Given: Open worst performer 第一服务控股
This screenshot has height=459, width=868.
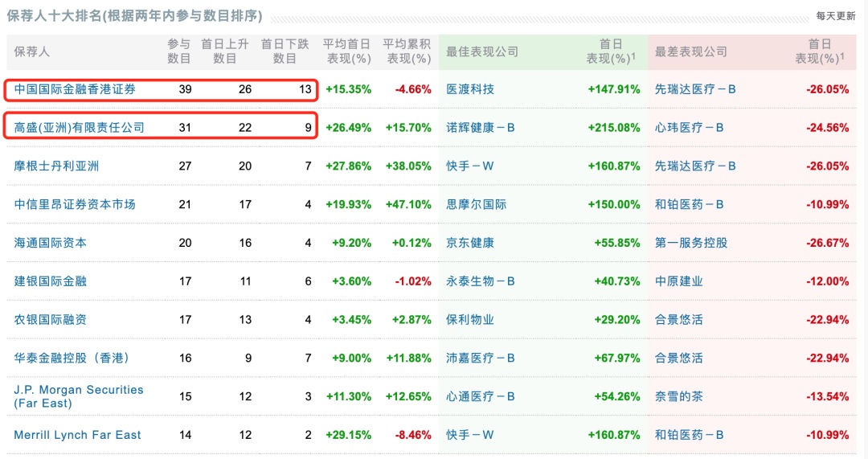Looking at the screenshot, I should point(691,243).
